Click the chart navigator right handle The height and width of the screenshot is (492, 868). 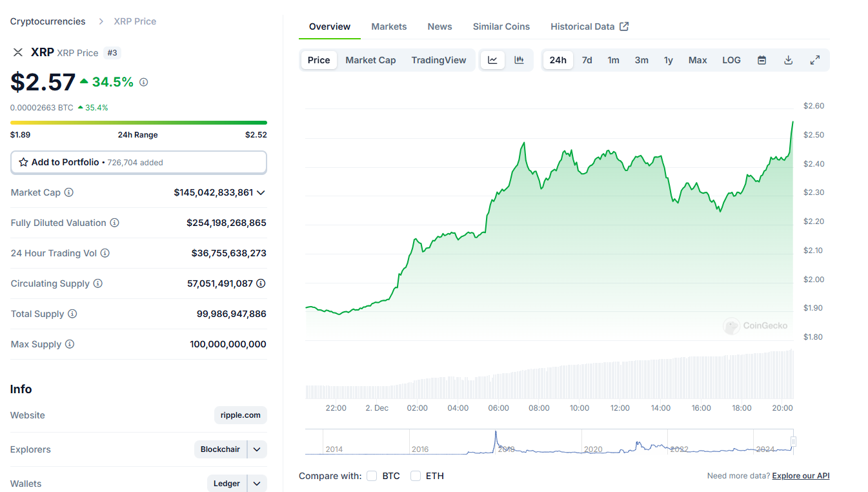click(x=793, y=442)
